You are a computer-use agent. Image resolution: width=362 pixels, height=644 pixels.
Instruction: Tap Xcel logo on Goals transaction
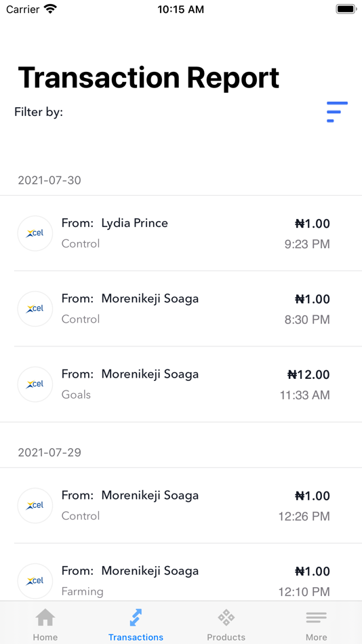(x=35, y=384)
